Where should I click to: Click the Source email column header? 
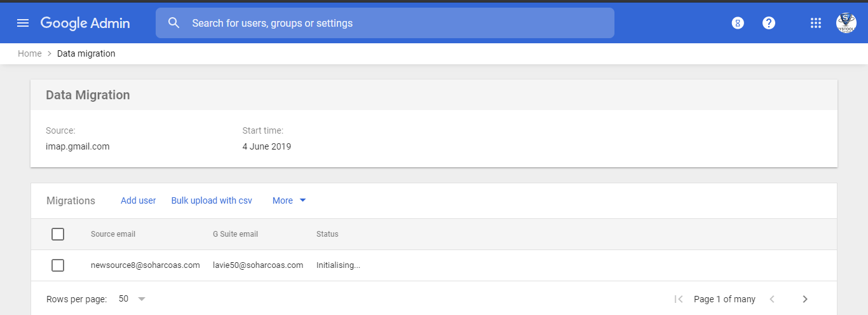click(x=113, y=234)
